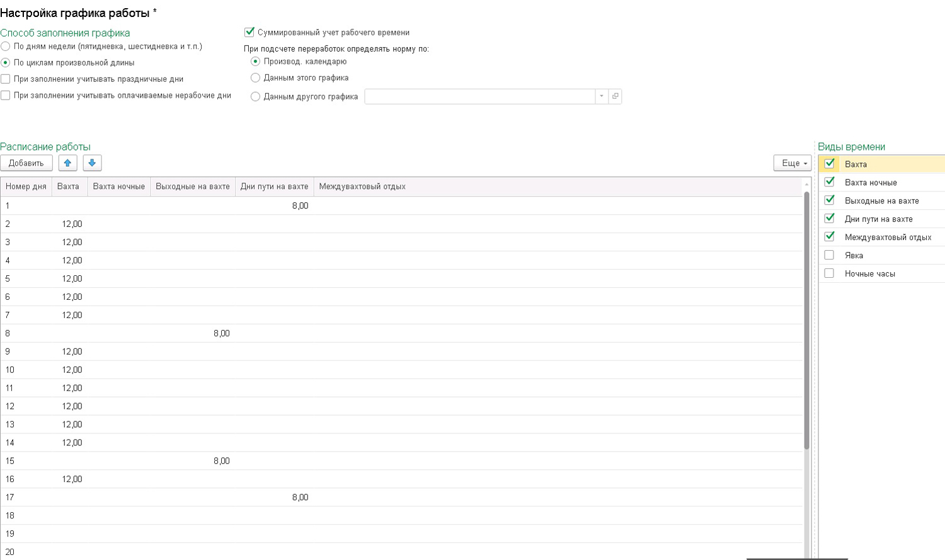Select 12,00 cell in day 10 row
The image size is (945, 560).
click(69, 370)
